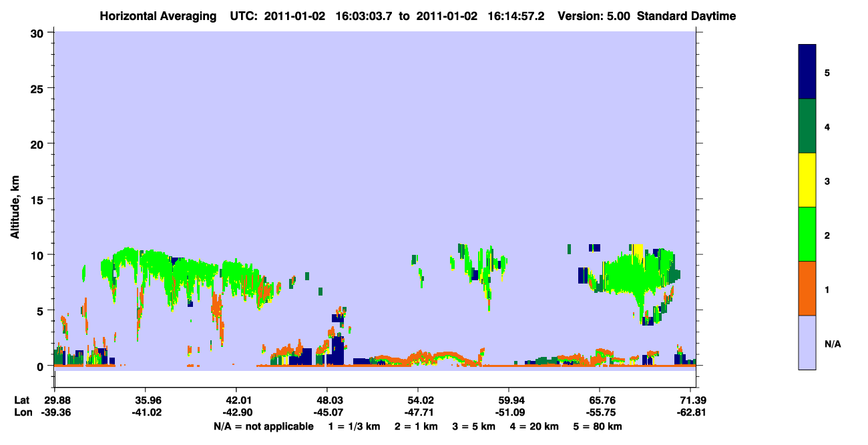Click the colorbar label '2'
Image resolution: width=868 pixels, height=445 pixels.
click(827, 234)
